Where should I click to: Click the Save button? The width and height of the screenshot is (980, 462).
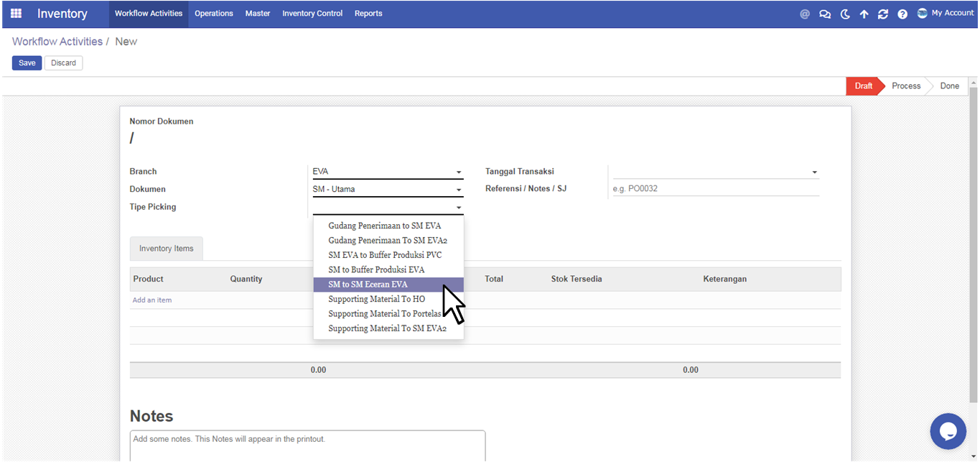(x=27, y=63)
